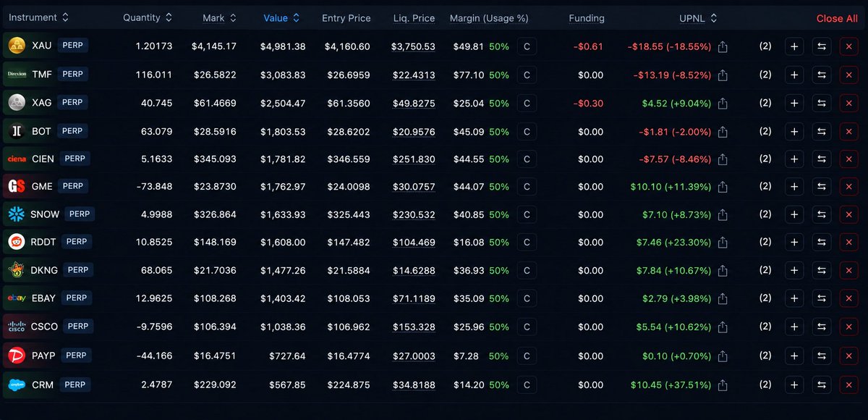The height and width of the screenshot is (420, 868).
Task: Click the $4,981.38 value for XAU
Action: pos(283,47)
